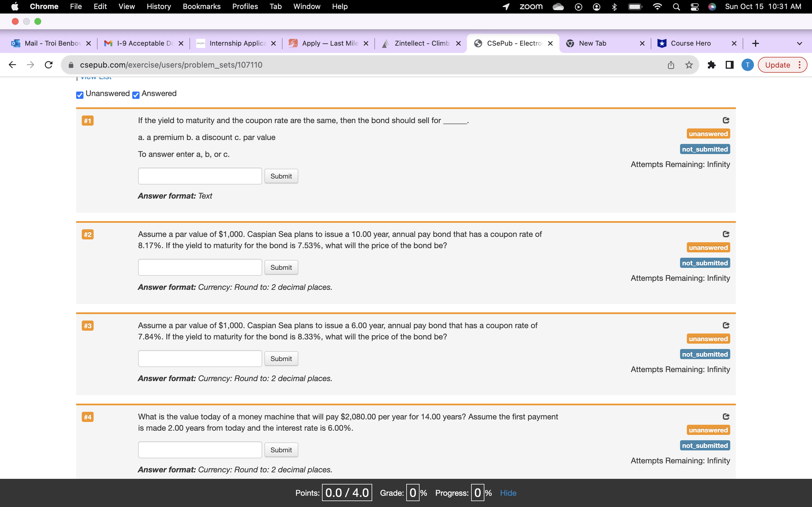Click the answer input field for question #2
The image size is (812, 507).
click(x=200, y=267)
